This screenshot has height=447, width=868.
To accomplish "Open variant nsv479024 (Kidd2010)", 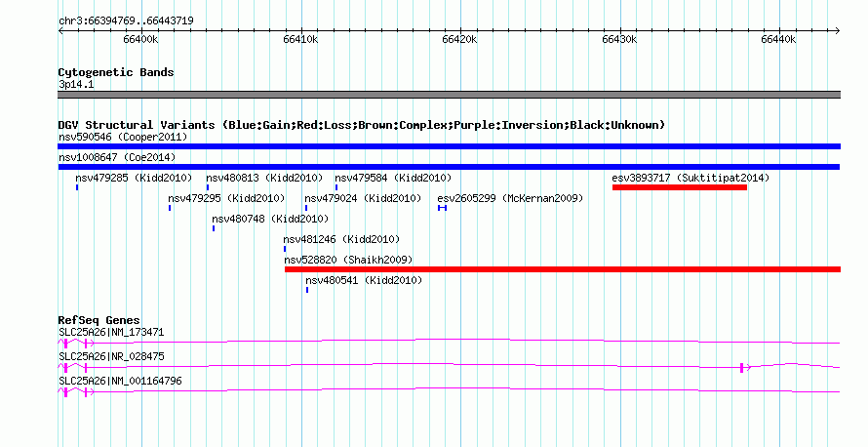I will [363, 198].
